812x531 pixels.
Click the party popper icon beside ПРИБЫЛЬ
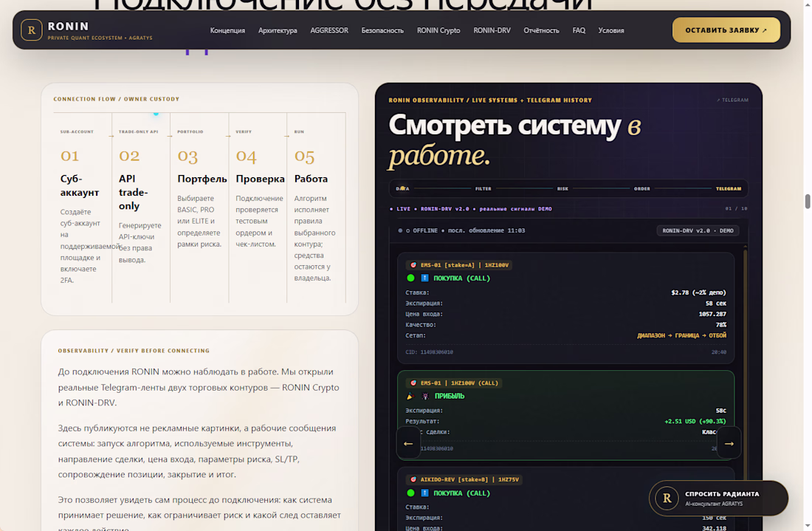[x=410, y=397]
